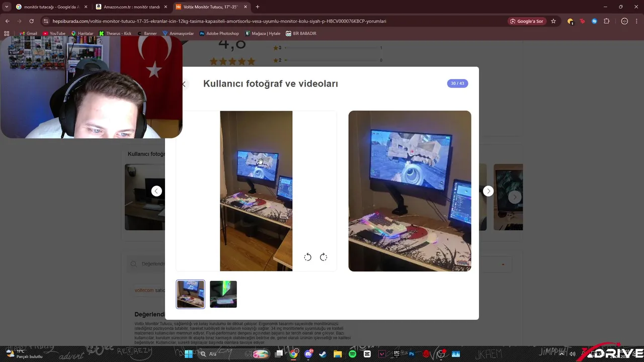Viewport: 644px width, 362px height.
Task: Bookmark this page with the star icon
Action: coord(553,21)
